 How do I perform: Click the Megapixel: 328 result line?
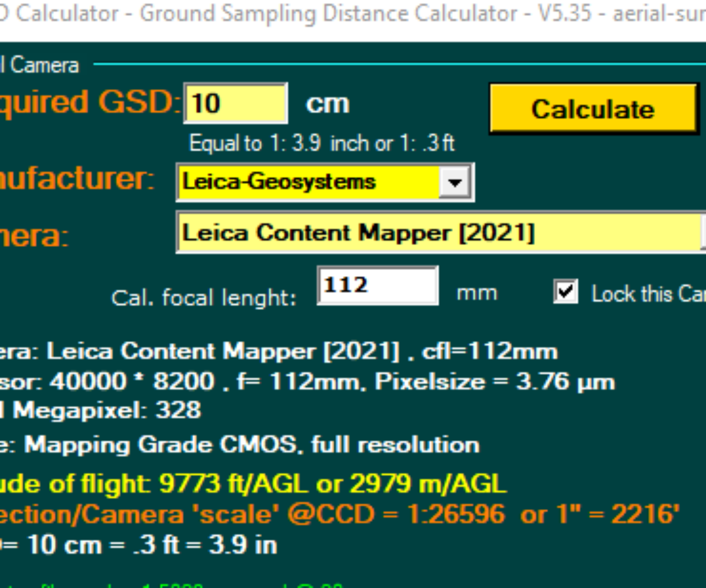[x=104, y=410]
